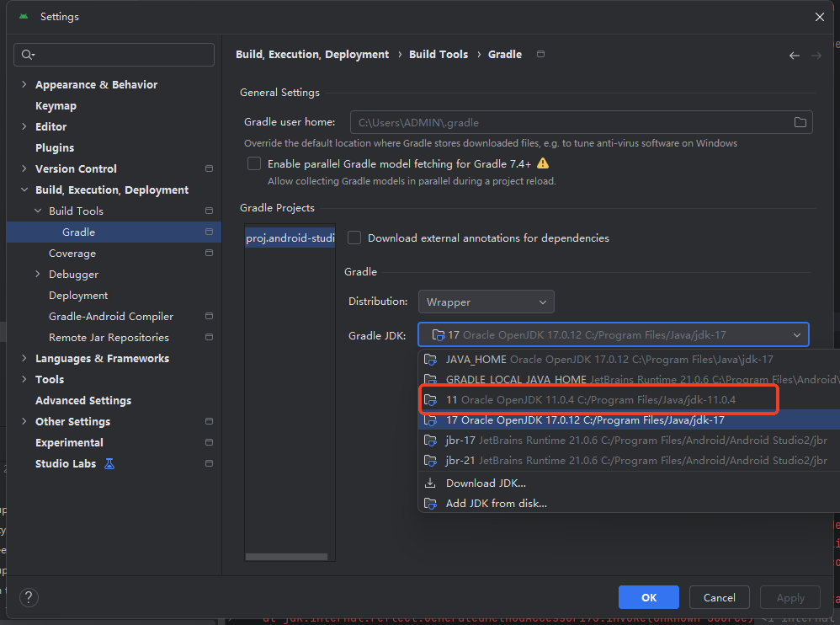Open Remote Jar Repositories page
Image resolution: width=840 pixels, height=625 pixels.
tap(109, 337)
